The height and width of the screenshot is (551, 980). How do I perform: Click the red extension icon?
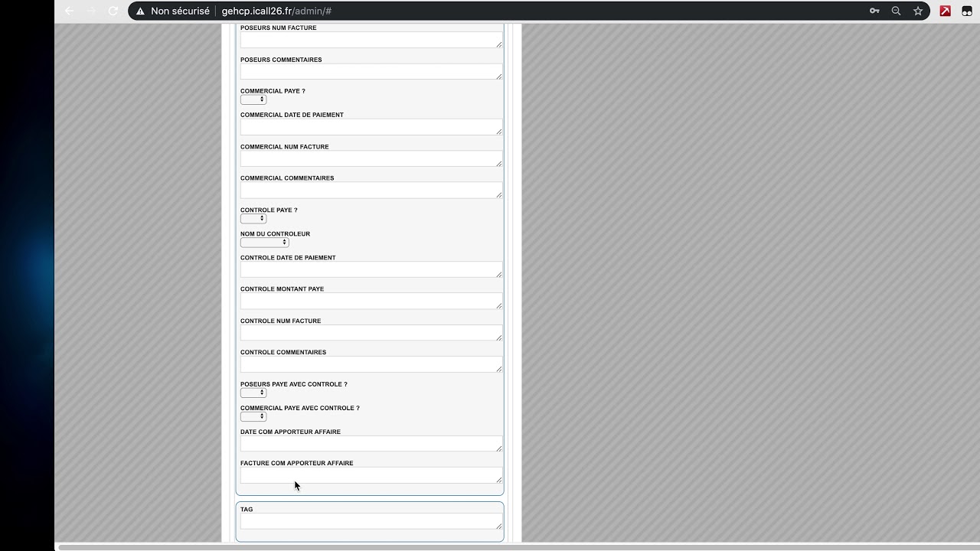(x=946, y=11)
